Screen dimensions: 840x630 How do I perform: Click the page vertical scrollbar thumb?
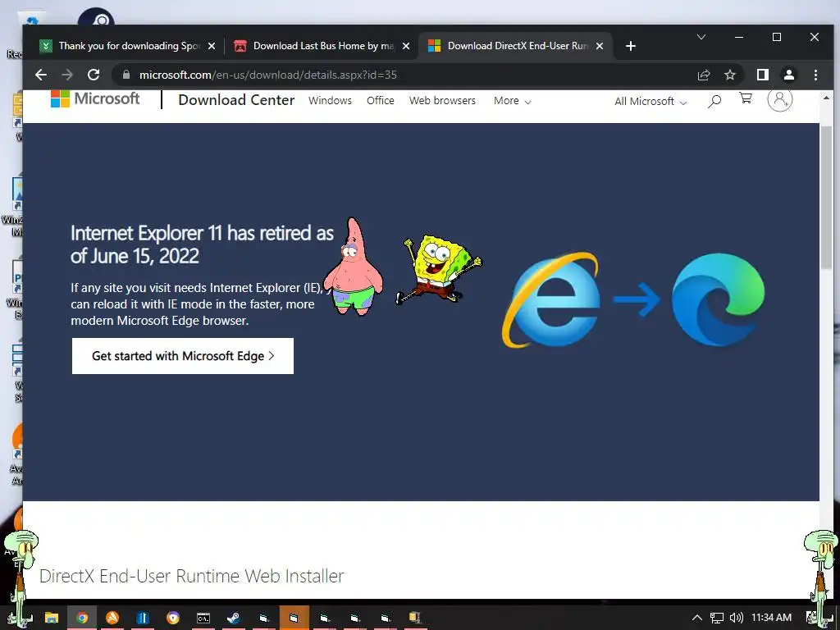click(x=827, y=199)
